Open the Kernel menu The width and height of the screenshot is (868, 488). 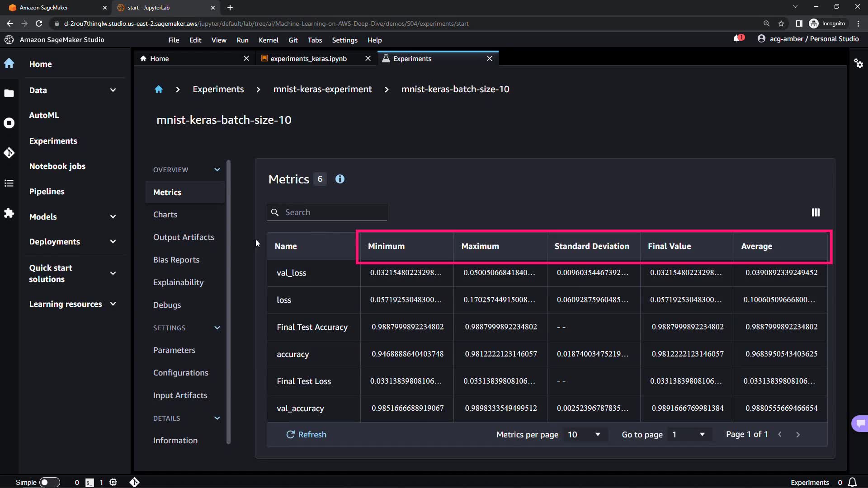point(268,40)
